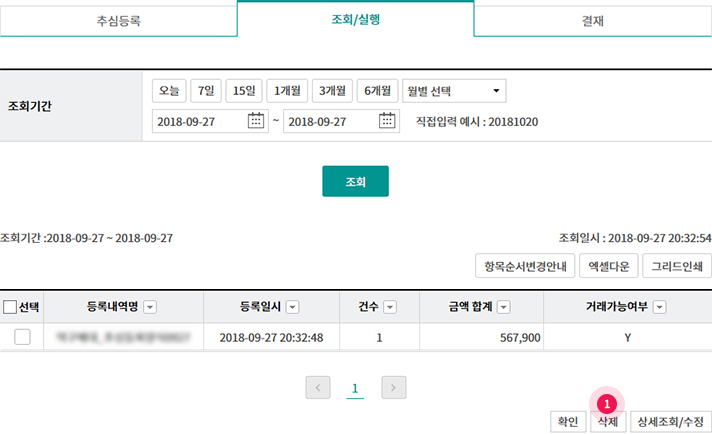Tick the checkbox for the first row
712x434 pixels.
click(x=22, y=338)
